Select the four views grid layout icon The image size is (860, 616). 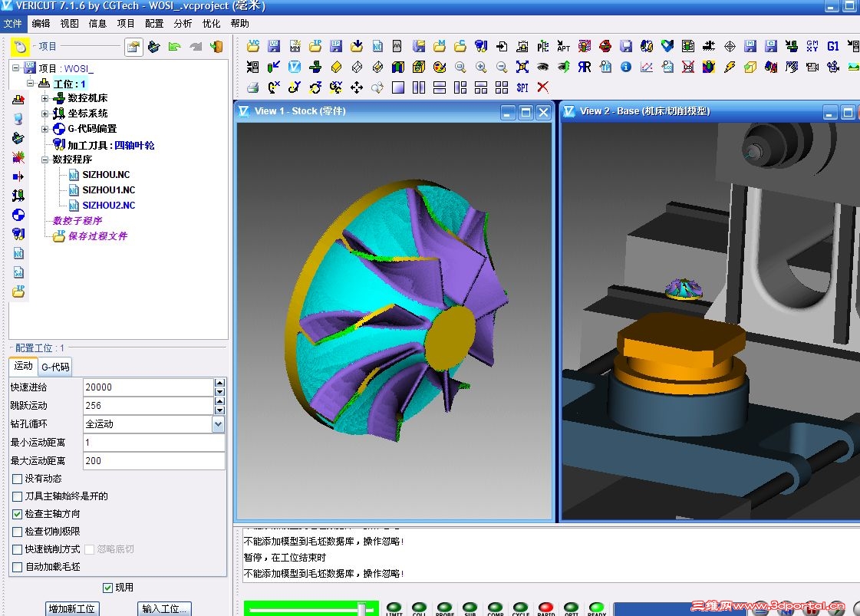(x=501, y=87)
